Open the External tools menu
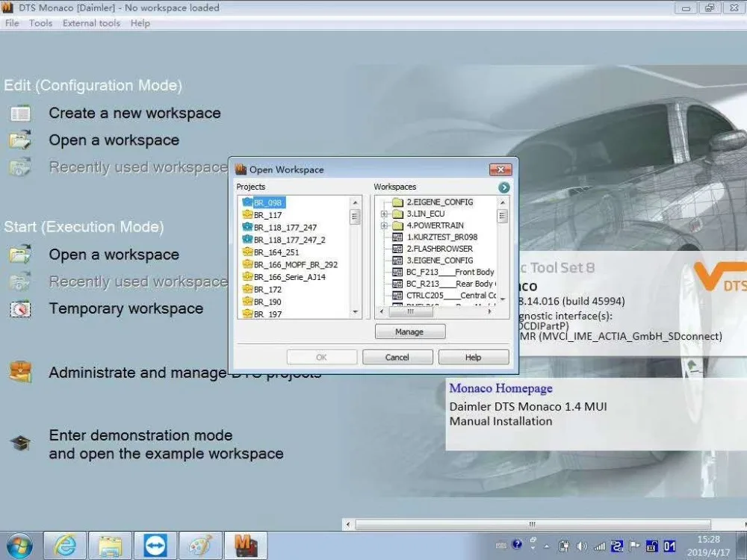The width and height of the screenshot is (747, 560). point(91,23)
